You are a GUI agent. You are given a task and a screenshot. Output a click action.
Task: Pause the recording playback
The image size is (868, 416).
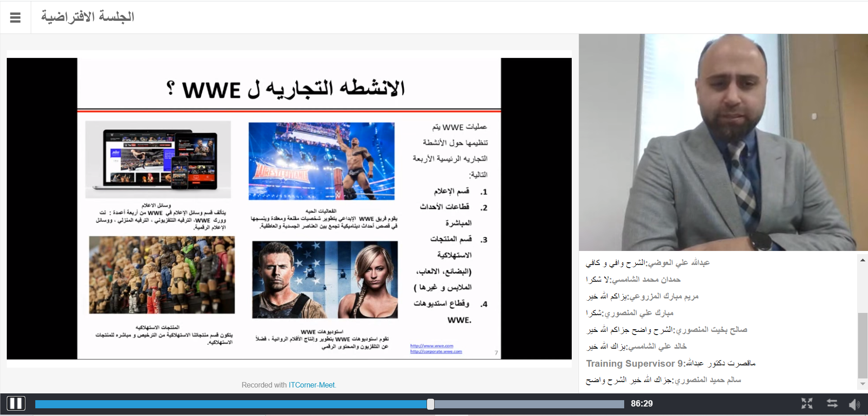point(16,403)
